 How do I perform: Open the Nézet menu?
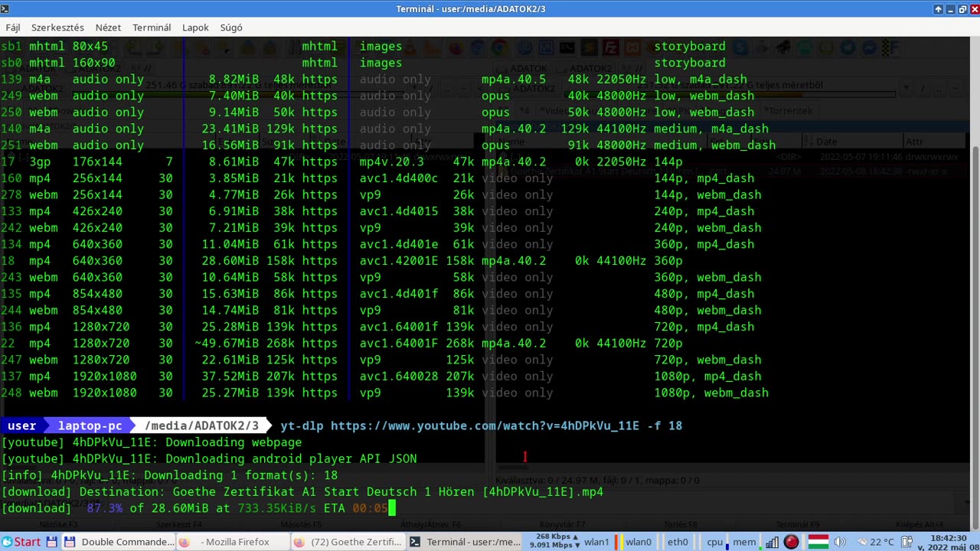coord(108,28)
